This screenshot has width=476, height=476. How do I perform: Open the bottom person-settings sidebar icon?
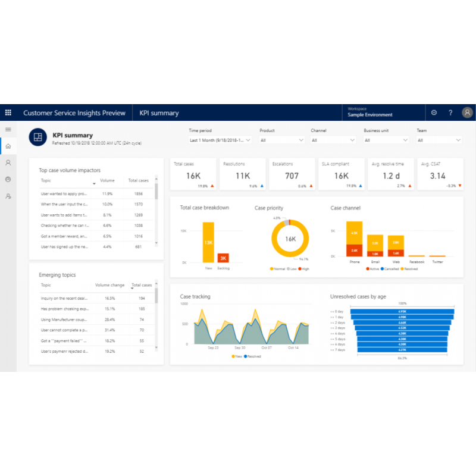point(8,196)
